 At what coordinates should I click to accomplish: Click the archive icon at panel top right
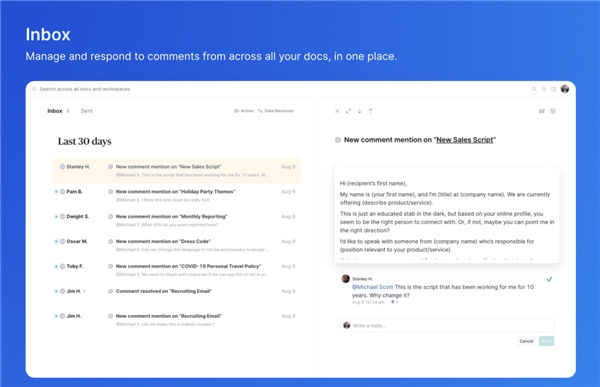(x=553, y=111)
